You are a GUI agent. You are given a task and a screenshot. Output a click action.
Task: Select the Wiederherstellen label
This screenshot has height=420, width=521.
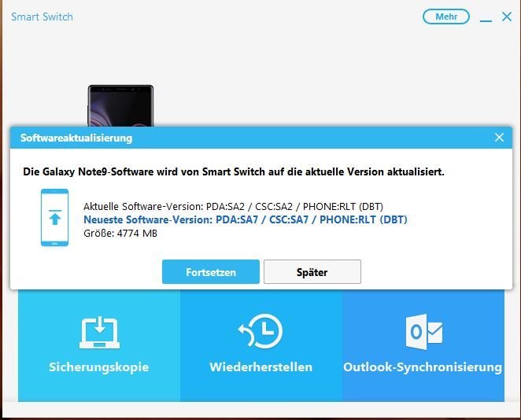click(x=260, y=367)
